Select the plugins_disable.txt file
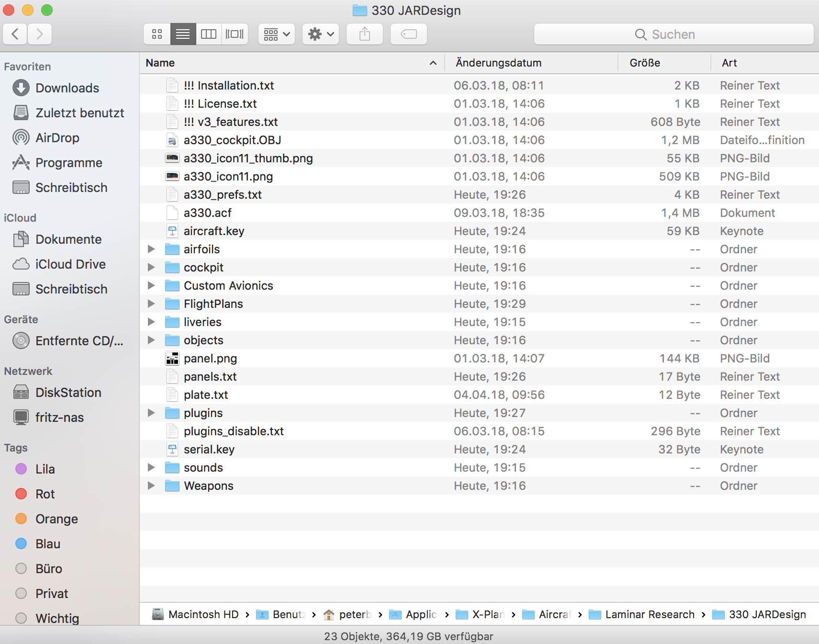Image resolution: width=819 pixels, height=644 pixels. [x=479, y=431]
